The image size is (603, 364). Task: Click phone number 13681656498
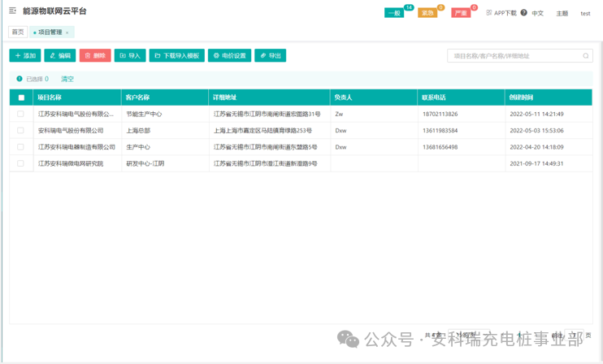(440, 147)
